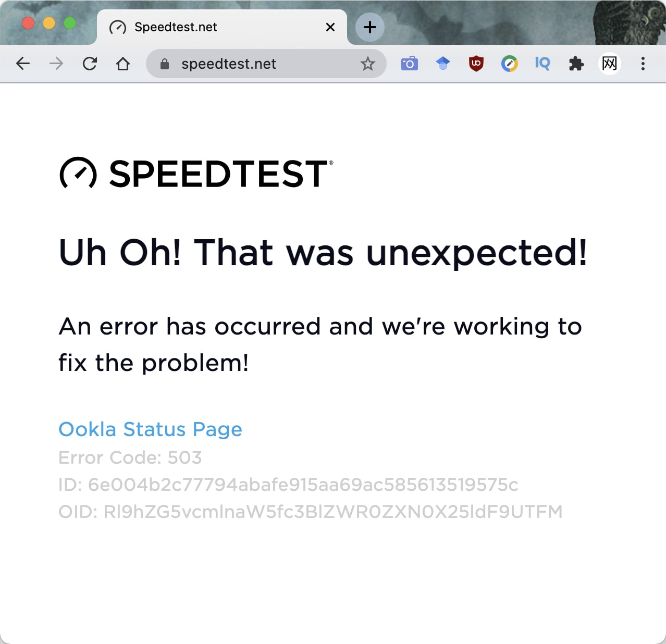The image size is (666, 644).
Task: Open the uBlock Origin shield extension
Action: click(476, 64)
